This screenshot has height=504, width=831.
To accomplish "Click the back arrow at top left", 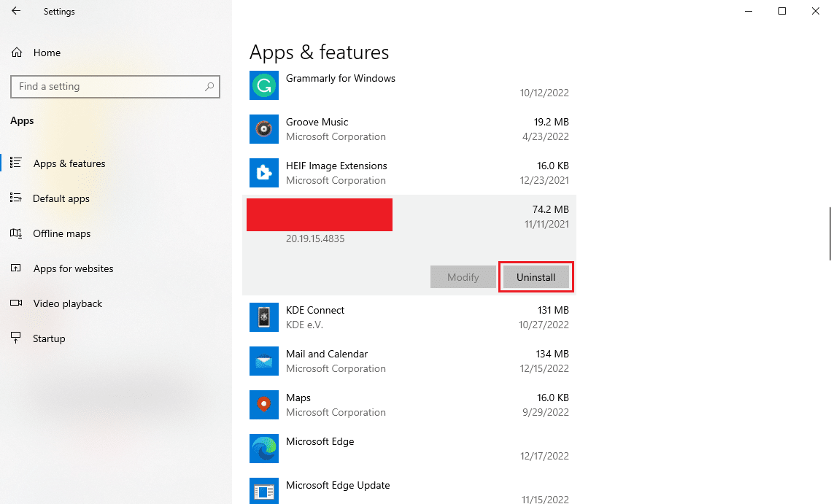I will (15, 11).
